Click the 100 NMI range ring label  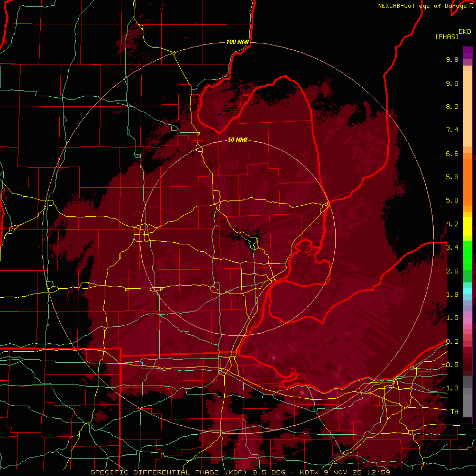pos(237,42)
